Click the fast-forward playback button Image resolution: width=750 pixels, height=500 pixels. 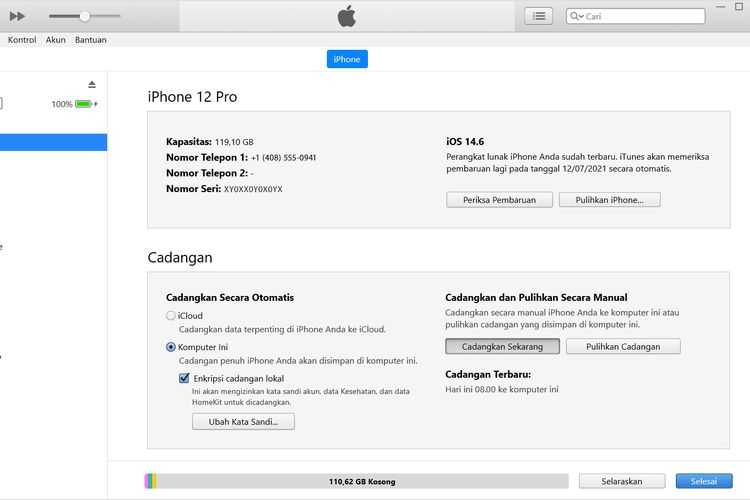coord(17,16)
